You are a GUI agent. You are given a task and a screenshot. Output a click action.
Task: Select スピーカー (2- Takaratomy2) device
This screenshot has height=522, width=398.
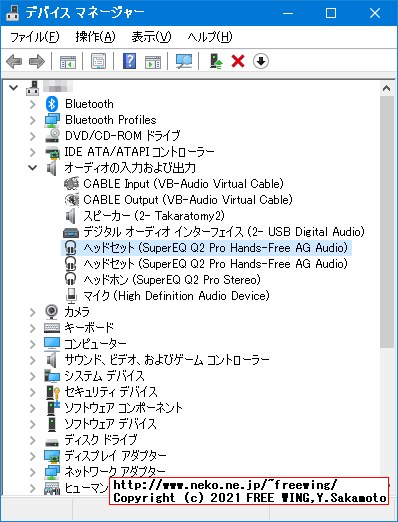[154, 216]
